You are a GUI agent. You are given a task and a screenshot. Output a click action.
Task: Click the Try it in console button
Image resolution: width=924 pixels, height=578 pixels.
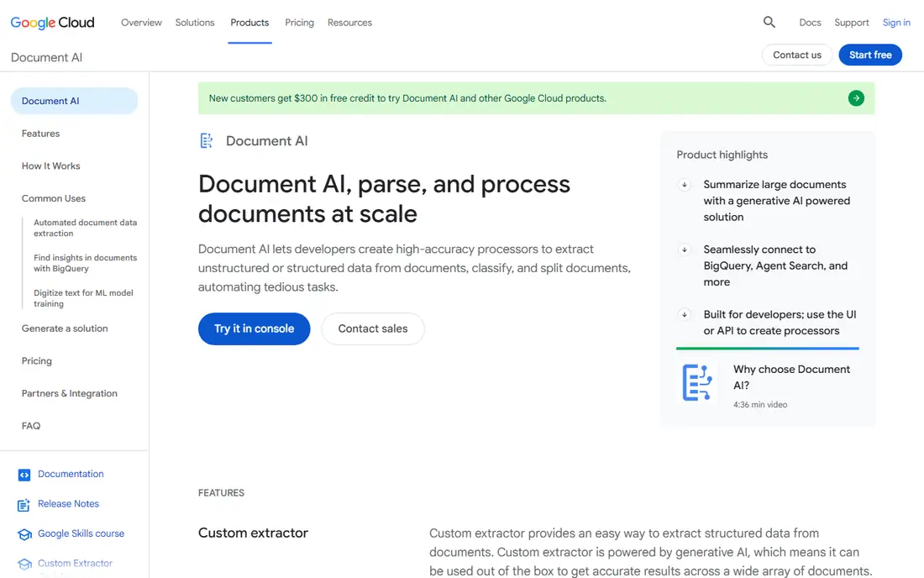[x=254, y=328]
